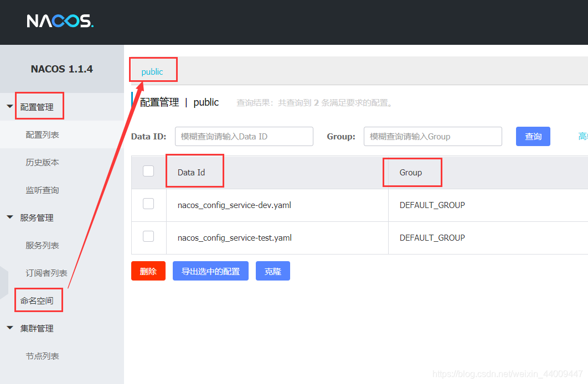Select the public namespace tab
This screenshot has height=384, width=588.
(152, 71)
